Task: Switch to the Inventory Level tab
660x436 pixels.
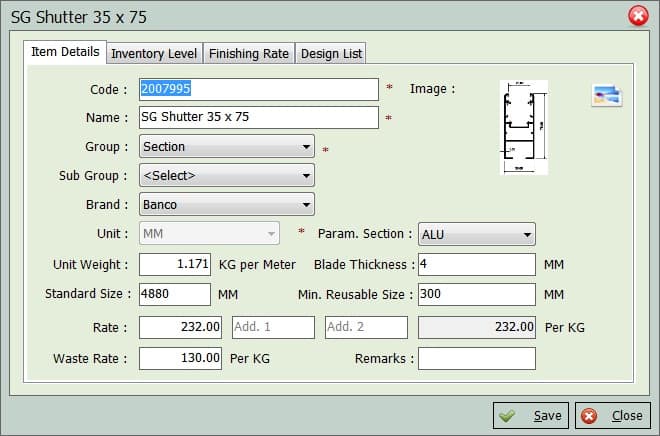Action: [154, 53]
